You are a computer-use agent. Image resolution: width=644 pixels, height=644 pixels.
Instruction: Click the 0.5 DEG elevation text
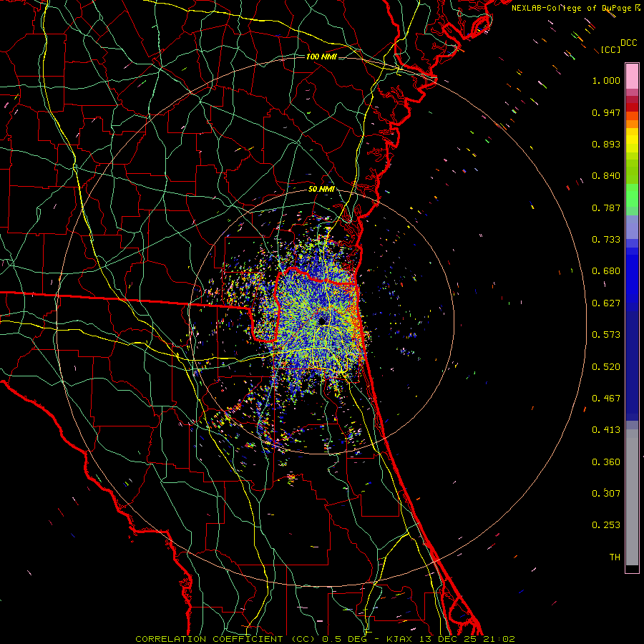345,639
